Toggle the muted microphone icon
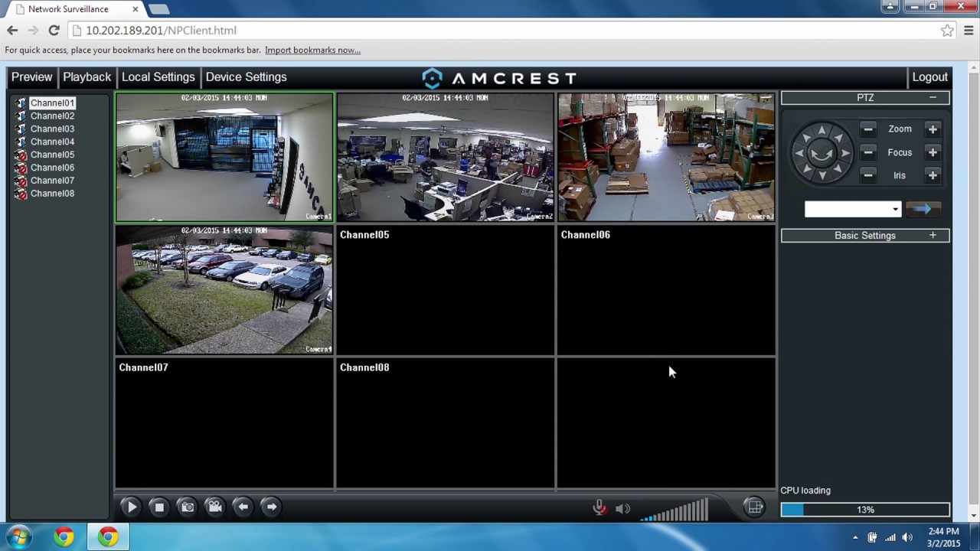Viewport: 980px width, 551px height. click(600, 508)
